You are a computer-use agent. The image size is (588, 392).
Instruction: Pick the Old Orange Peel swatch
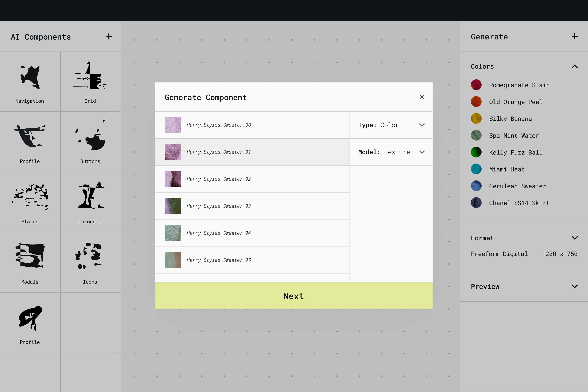(476, 102)
